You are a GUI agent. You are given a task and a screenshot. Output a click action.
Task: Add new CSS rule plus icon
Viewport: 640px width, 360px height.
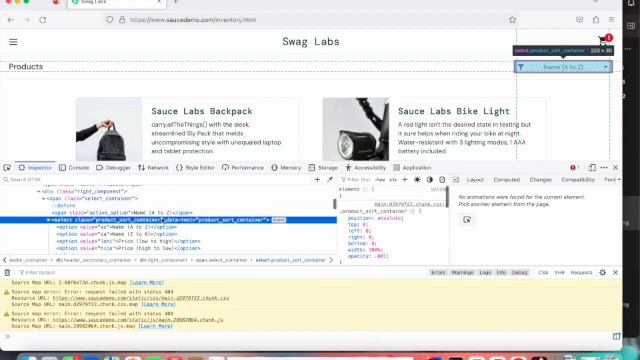pyautogui.click(x=404, y=180)
